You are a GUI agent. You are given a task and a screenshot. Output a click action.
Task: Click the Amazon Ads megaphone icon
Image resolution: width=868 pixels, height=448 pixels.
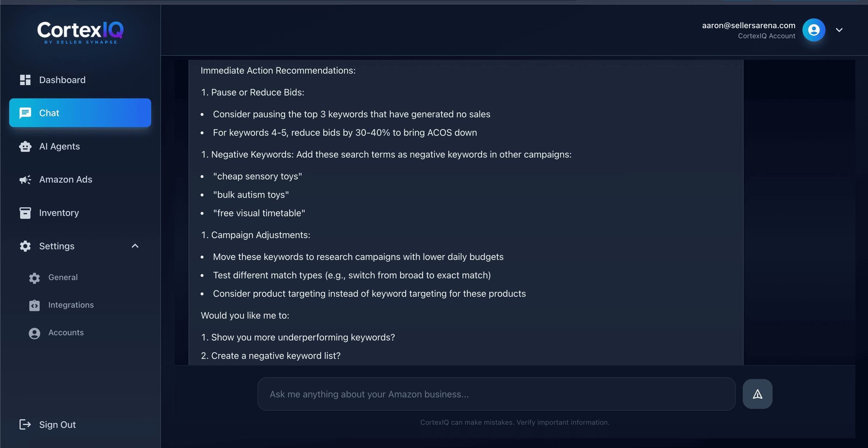(x=25, y=179)
